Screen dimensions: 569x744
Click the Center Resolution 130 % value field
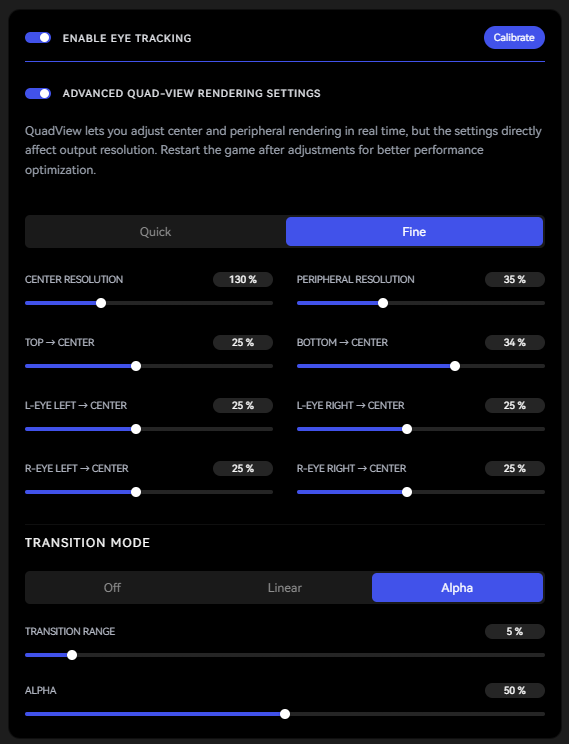click(x=243, y=279)
